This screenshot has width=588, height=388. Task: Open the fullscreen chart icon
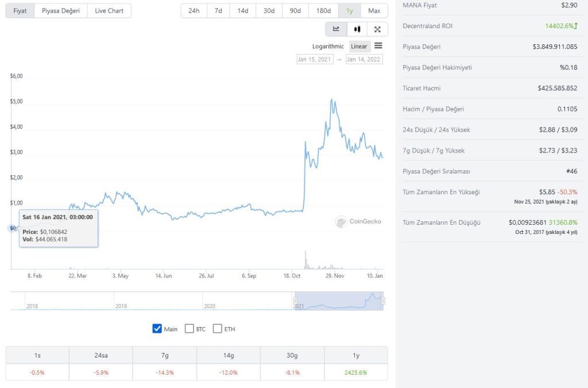click(377, 29)
